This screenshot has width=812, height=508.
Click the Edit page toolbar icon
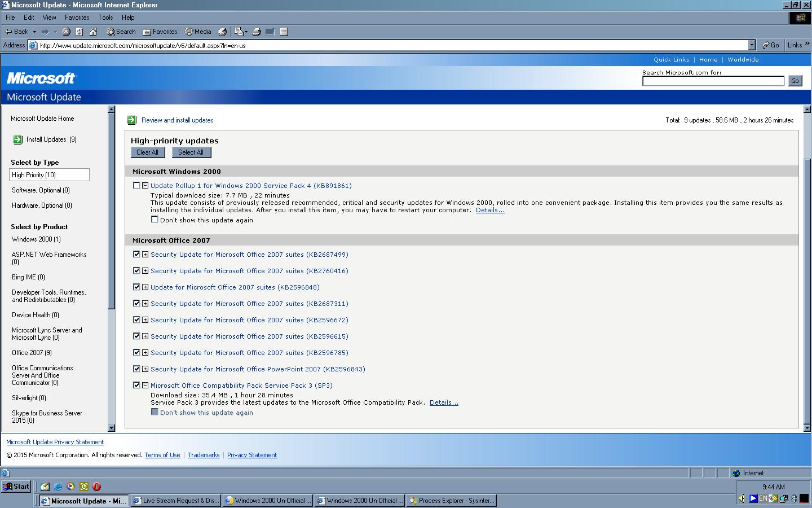tap(270, 32)
